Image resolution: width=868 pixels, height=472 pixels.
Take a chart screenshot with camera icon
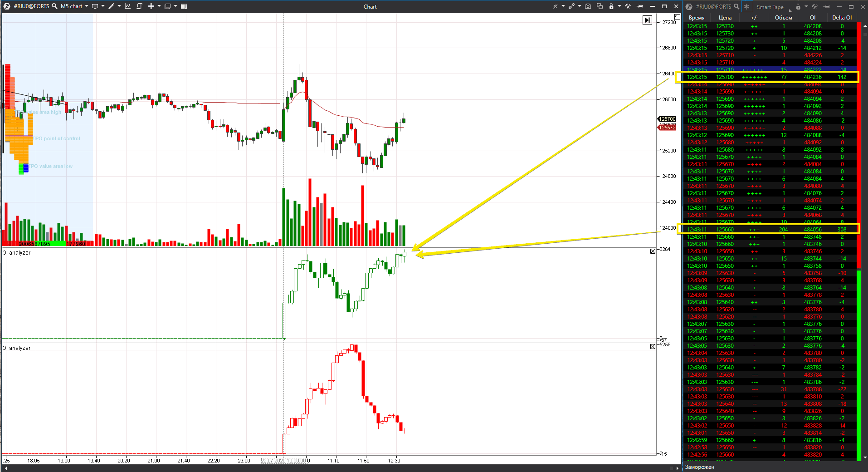coord(588,6)
